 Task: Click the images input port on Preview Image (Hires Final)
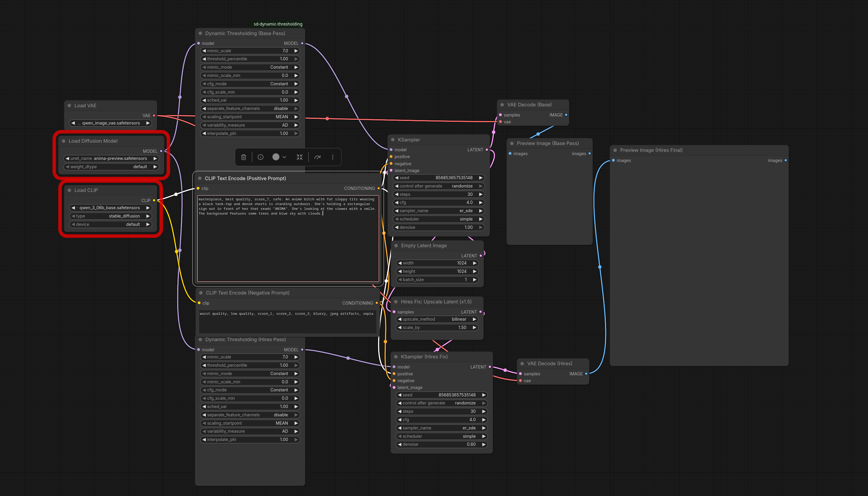coord(614,160)
